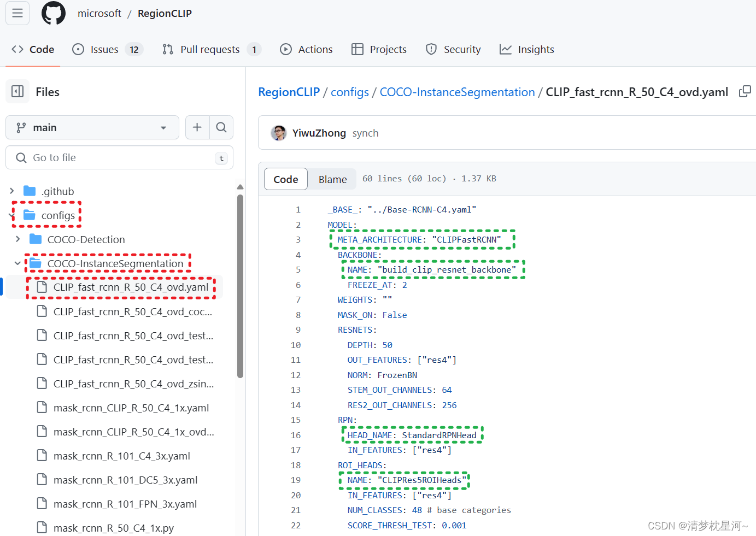Go to GitHub homepage logo
Screen dimensions: 756x536
coord(54,13)
